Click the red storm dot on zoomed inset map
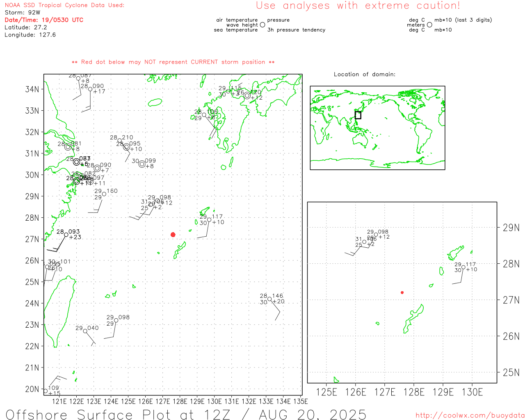This screenshot has width=525, height=420. 402,292
